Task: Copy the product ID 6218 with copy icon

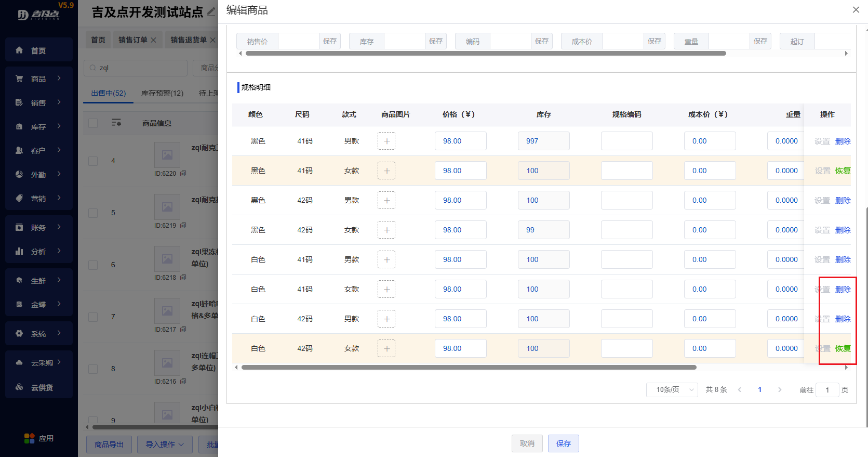Action: coord(183,278)
